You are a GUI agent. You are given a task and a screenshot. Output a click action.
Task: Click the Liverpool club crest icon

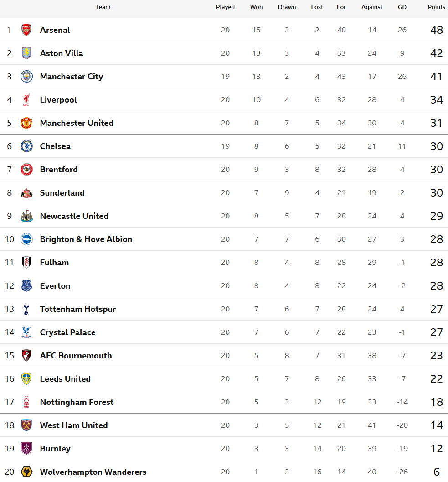click(26, 100)
